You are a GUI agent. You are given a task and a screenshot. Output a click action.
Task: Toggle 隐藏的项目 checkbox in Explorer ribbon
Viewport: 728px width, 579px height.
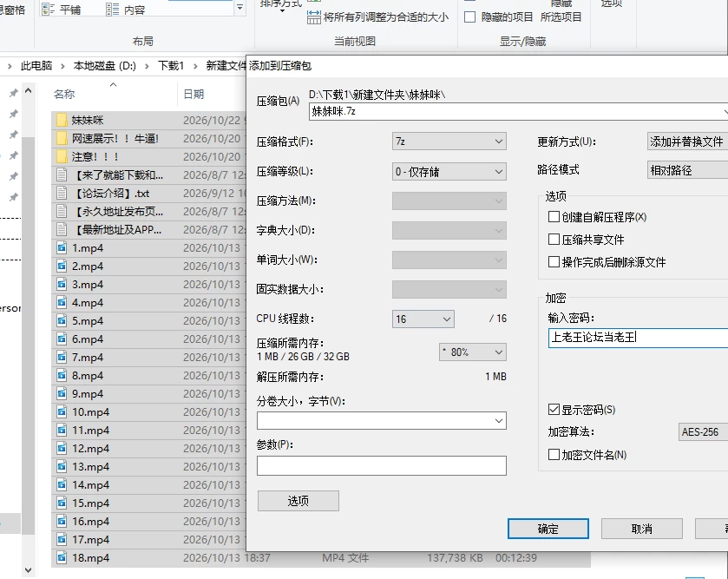(469, 17)
